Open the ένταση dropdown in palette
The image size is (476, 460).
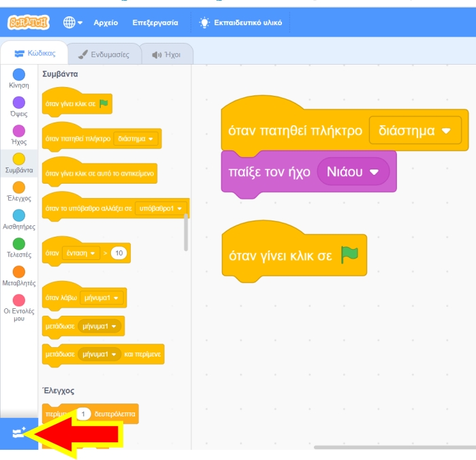pos(81,253)
